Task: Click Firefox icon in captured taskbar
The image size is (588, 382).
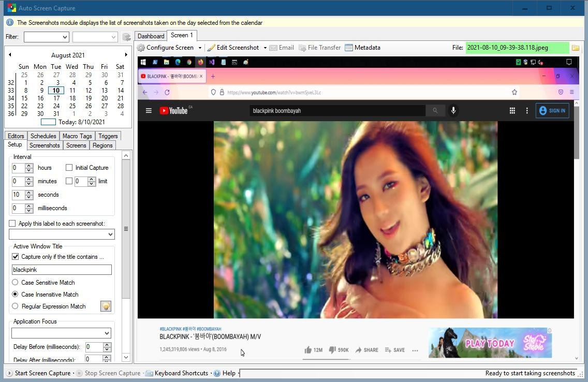Action: click(x=200, y=62)
